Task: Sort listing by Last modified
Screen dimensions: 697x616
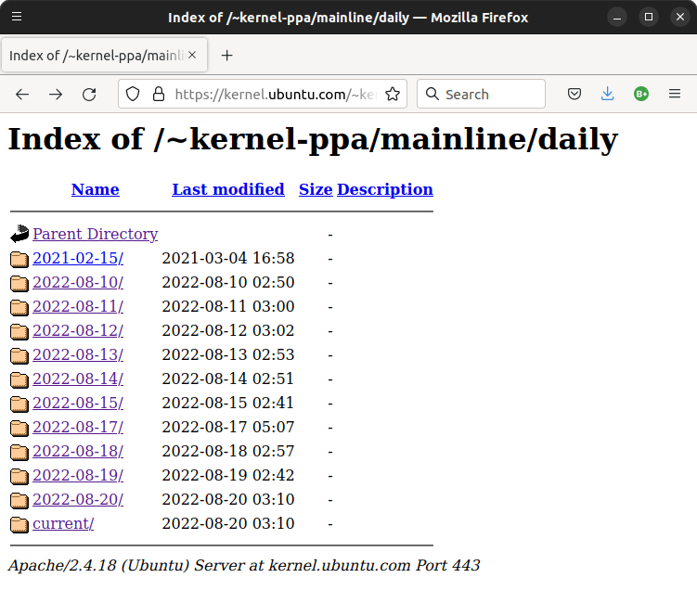Action: click(228, 189)
